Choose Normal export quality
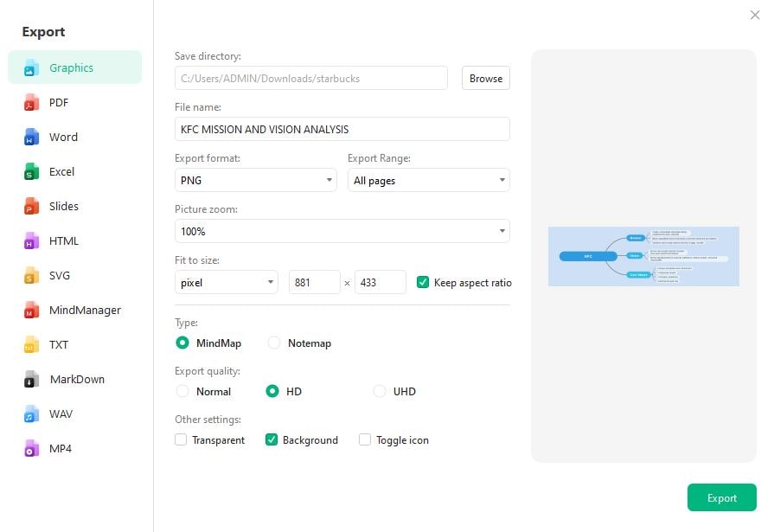Screen dimensions: 774x532 coord(182,391)
